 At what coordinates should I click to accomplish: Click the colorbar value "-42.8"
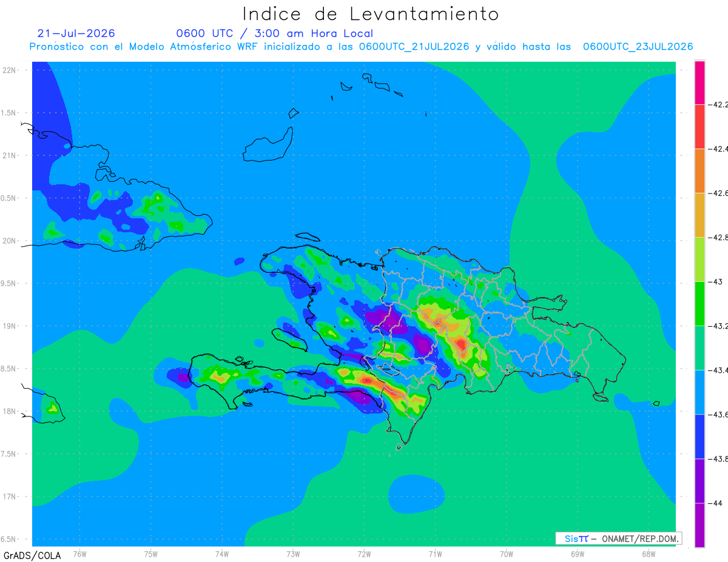click(718, 238)
